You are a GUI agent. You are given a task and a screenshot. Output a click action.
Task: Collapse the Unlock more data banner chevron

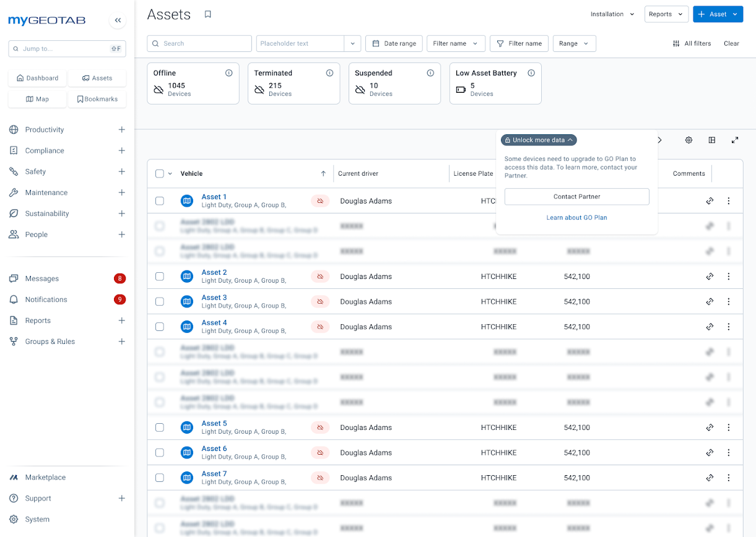(x=570, y=140)
